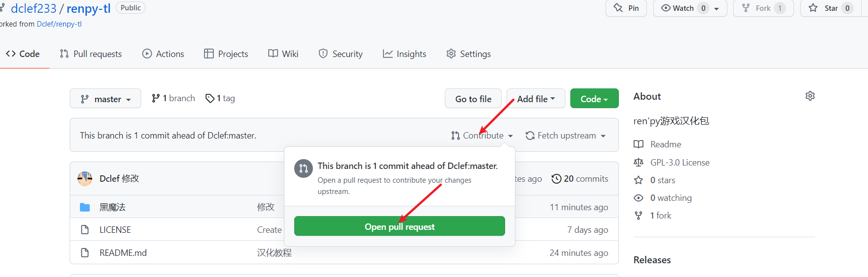The image size is (868, 277).
Task: Click the Readme book icon
Action: tap(638, 144)
